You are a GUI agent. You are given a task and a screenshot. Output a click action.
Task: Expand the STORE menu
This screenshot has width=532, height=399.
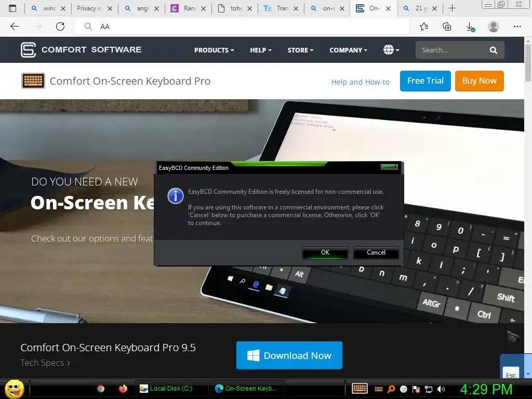(x=300, y=50)
